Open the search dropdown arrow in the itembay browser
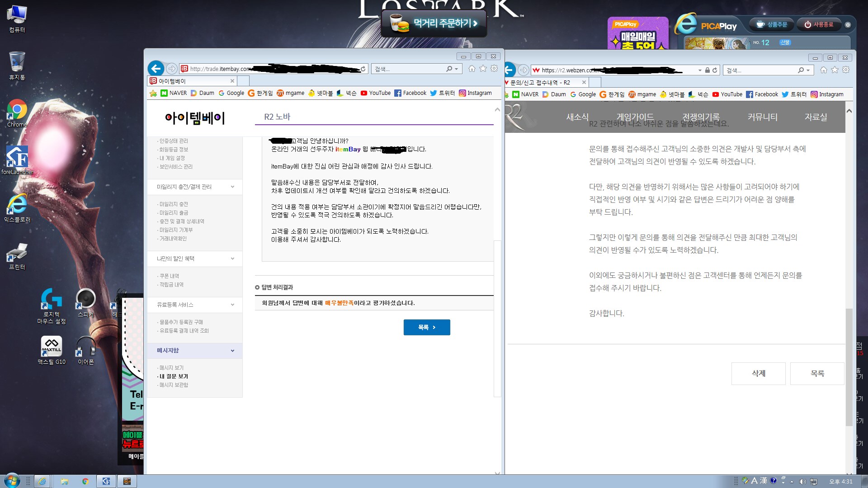This screenshot has height=488, width=868. [457, 69]
